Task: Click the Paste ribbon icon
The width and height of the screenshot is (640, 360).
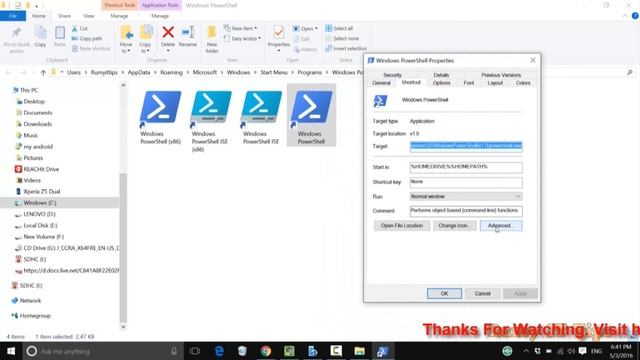Action: pos(60,37)
